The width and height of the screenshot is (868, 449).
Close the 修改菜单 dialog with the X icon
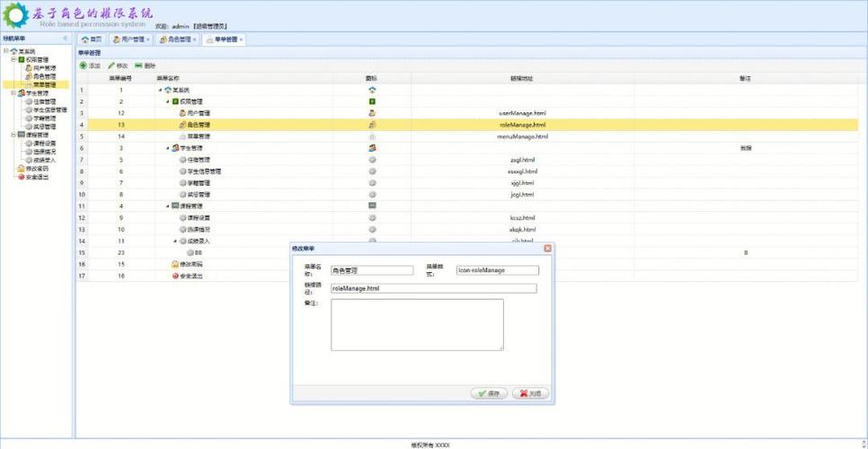point(547,248)
